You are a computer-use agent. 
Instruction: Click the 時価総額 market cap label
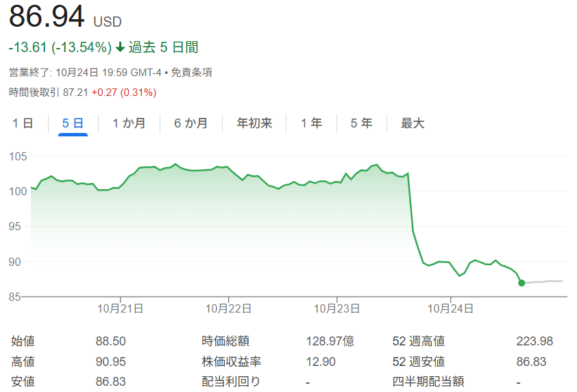[x=225, y=341]
